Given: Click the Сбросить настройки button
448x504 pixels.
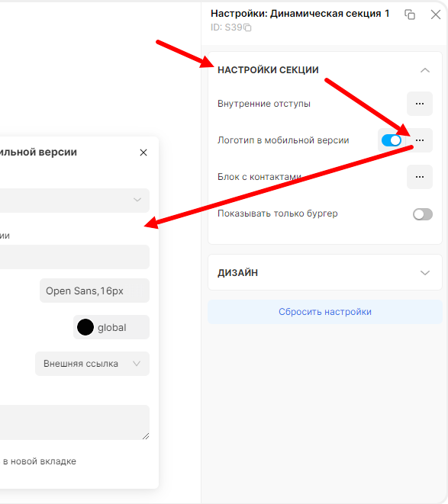Looking at the screenshot, I should [325, 312].
